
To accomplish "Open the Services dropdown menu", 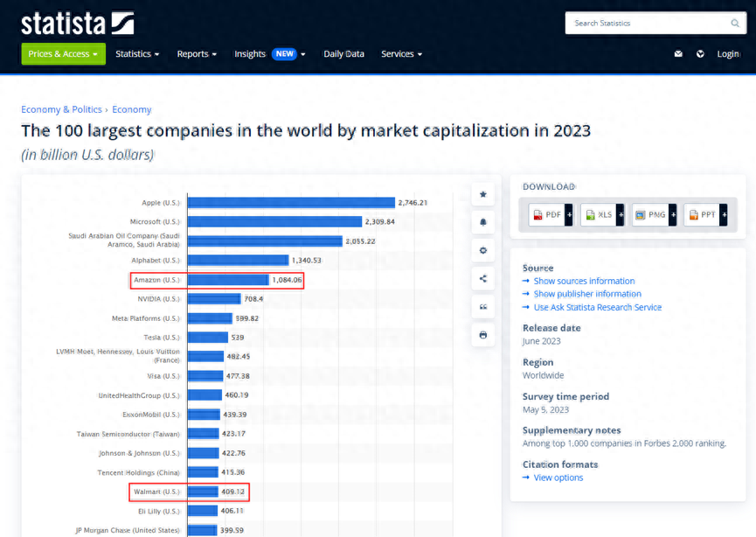I will pyautogui.click(x=401, y=54).
